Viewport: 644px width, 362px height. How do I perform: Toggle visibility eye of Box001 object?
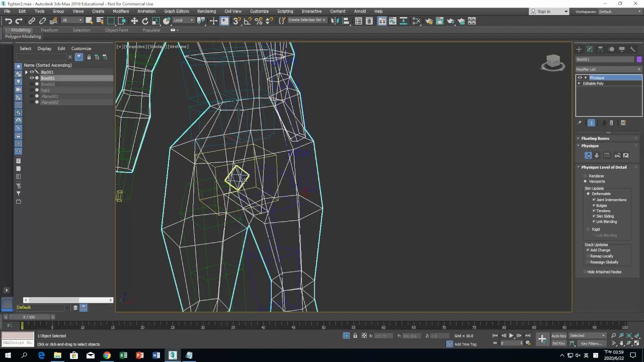point(32,78)
